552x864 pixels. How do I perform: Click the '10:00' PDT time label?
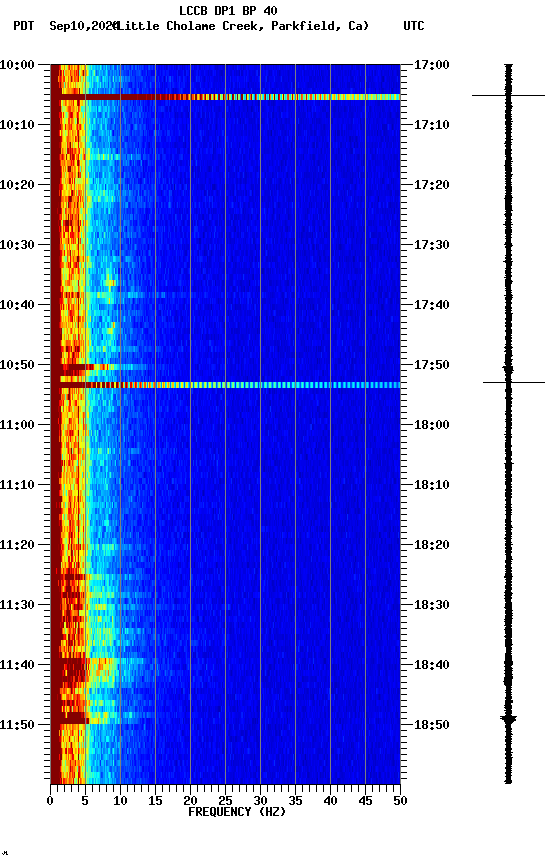pyautogui.click(x=17, y=65)
